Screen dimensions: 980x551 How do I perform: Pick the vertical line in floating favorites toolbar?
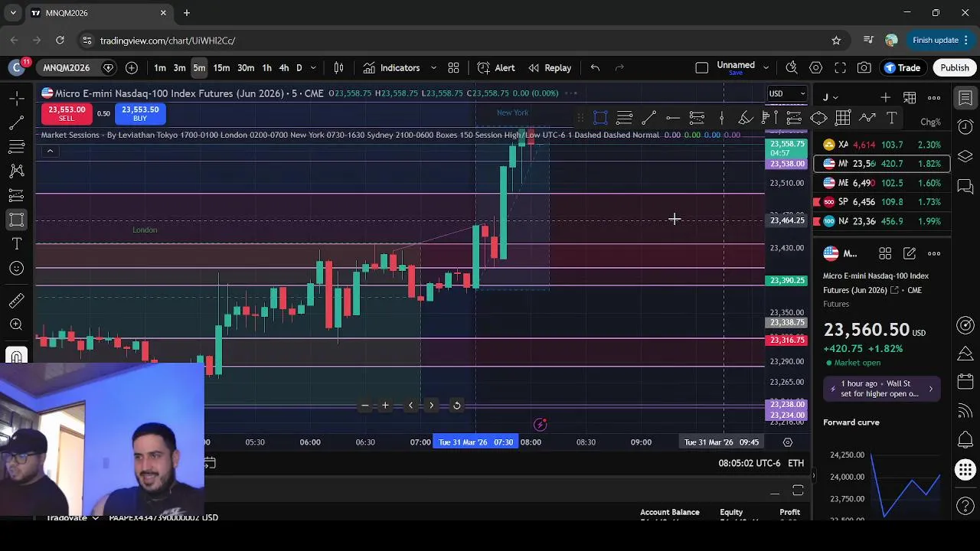721,118
